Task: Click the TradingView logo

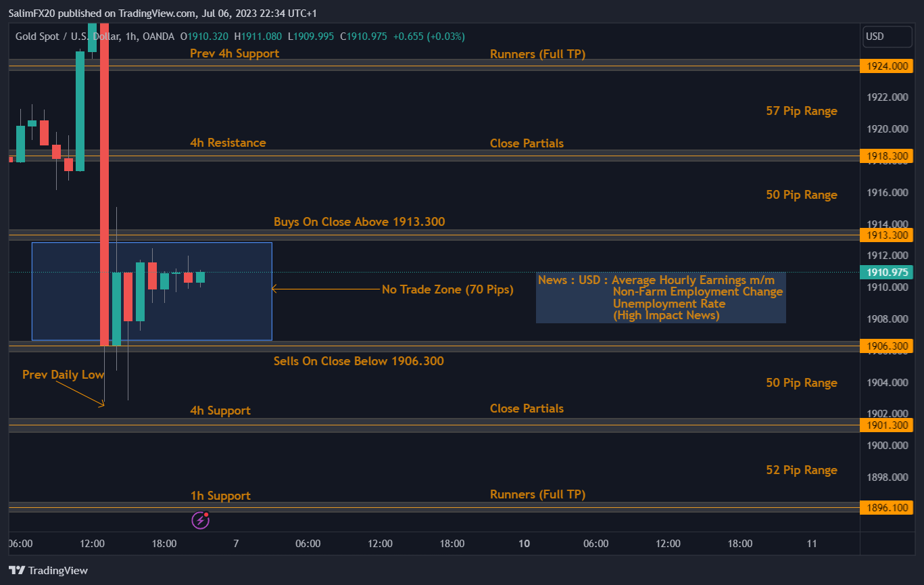Action: tap(48, 570)
